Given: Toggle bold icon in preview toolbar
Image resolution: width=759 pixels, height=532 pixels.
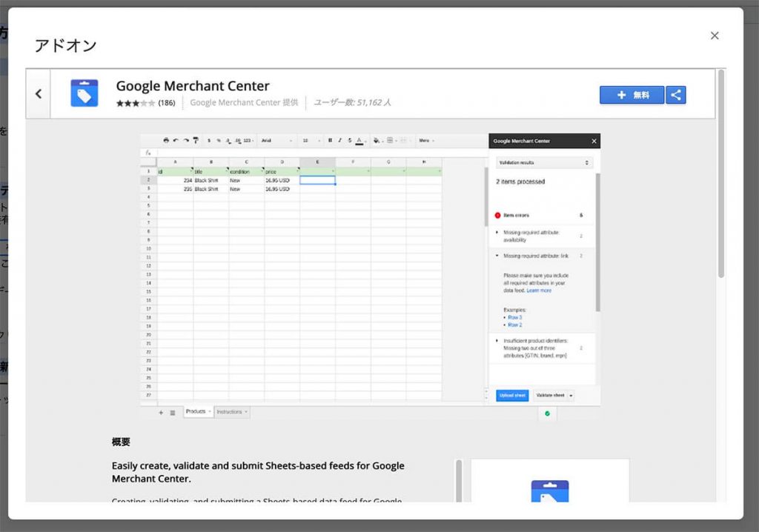Looking at the screenshot, I should pos(330,140).
